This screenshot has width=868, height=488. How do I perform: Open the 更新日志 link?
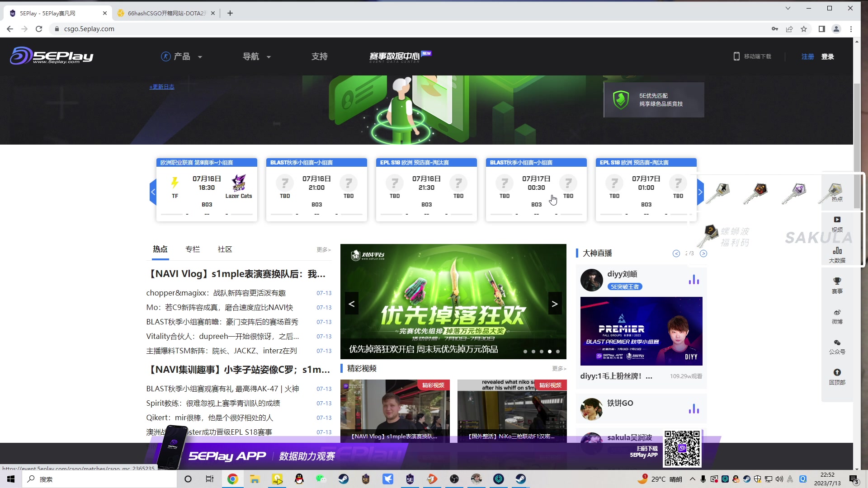162,87
